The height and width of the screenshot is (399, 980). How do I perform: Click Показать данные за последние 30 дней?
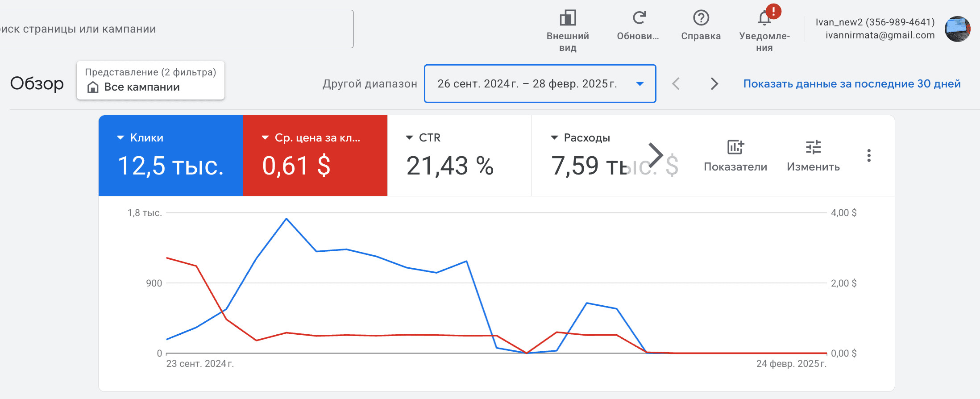pos(852,83)
